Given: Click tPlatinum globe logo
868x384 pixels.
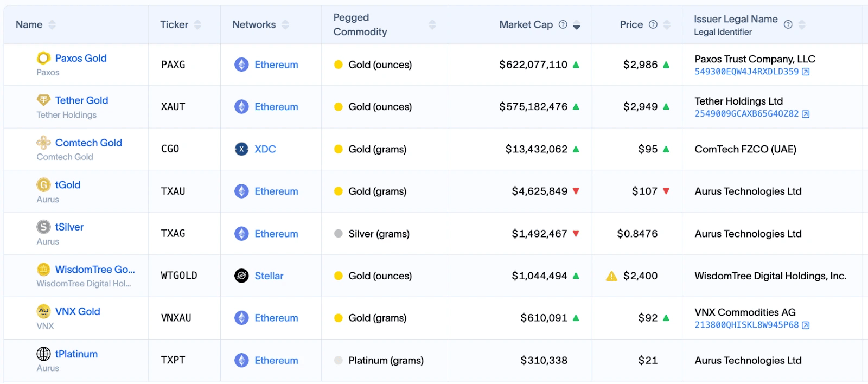Looking at the screenshot, I should click(43, 354).
